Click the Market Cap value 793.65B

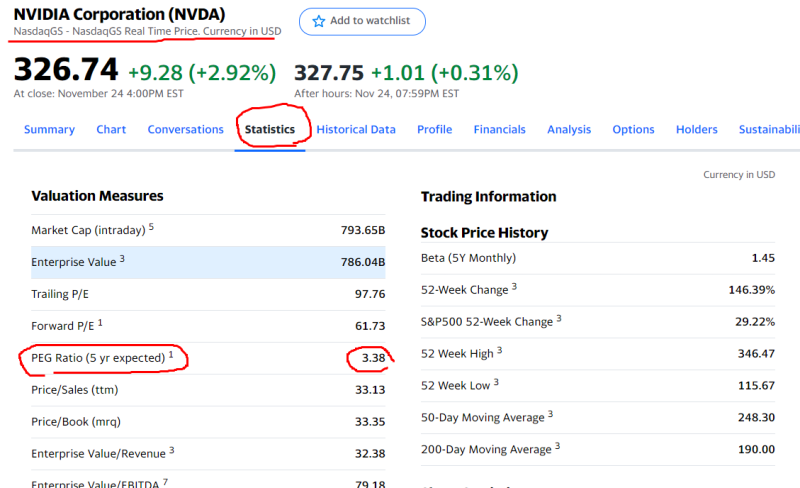pos(363,230)
